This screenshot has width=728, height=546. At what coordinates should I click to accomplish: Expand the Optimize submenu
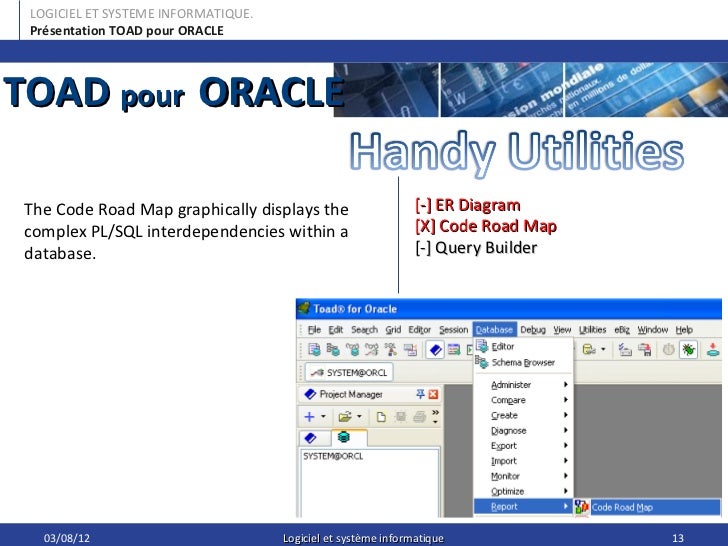pos(523,491)
